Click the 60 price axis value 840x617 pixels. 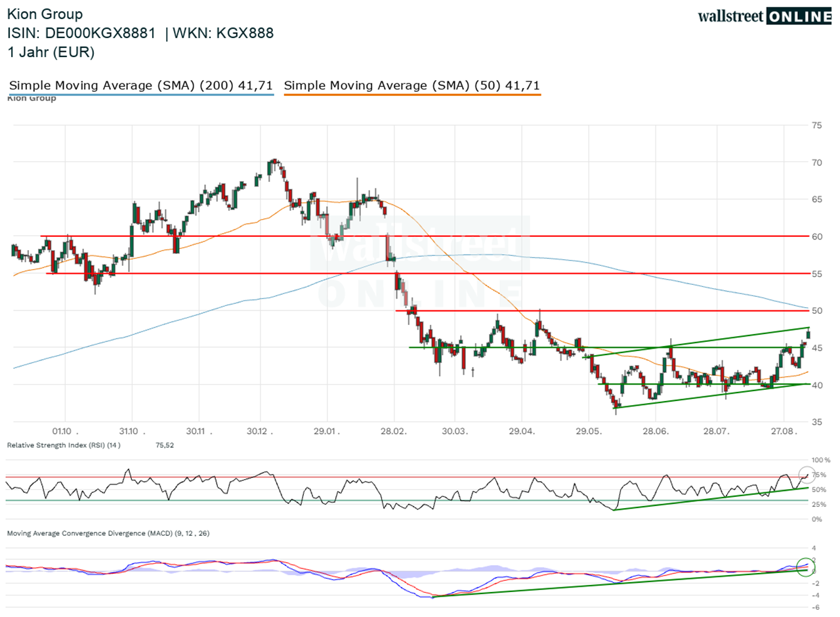coord(817,236)
